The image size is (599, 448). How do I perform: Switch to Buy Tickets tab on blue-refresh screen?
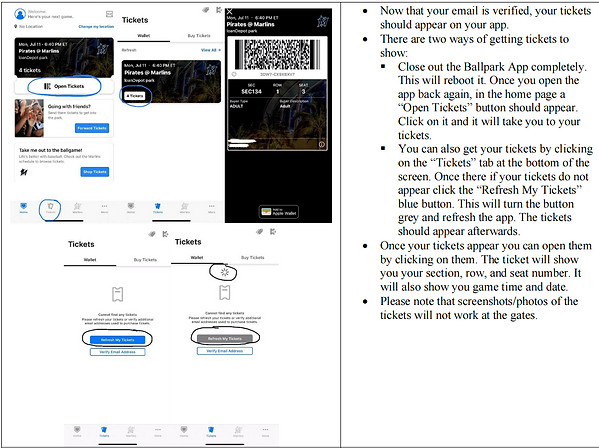145,260
